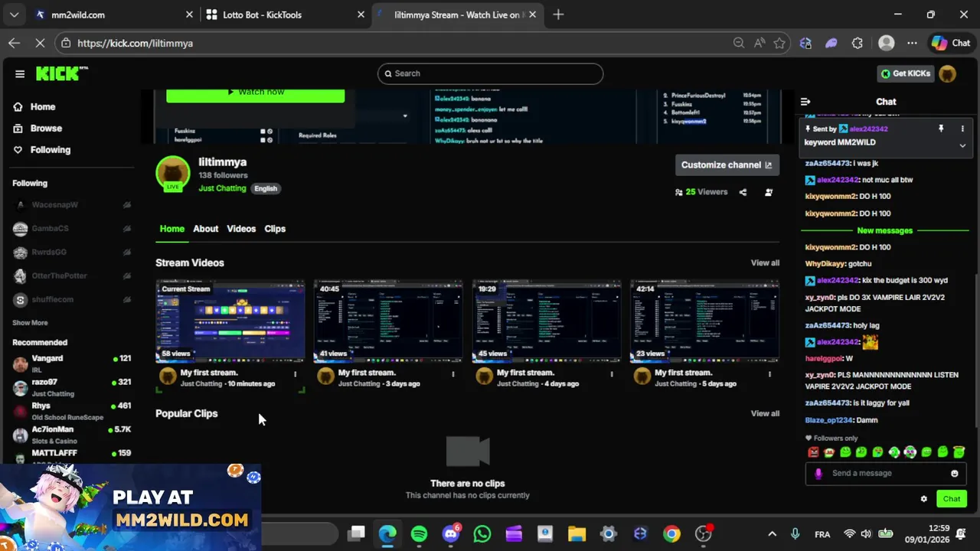Viewport: 980px width, 551px height.
Task: Toggle the Kick sidebar hamburger menu
Action: click(20, 73)
